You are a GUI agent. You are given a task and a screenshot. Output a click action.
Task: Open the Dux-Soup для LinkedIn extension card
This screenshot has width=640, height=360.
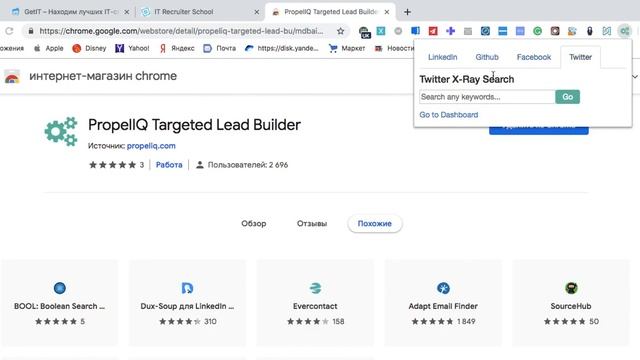point(187,303)
